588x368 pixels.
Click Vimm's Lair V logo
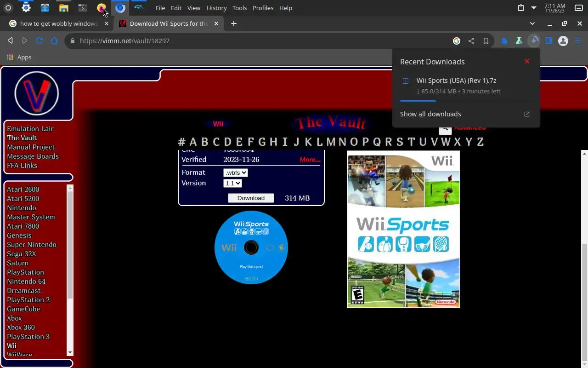coord(37,93)
